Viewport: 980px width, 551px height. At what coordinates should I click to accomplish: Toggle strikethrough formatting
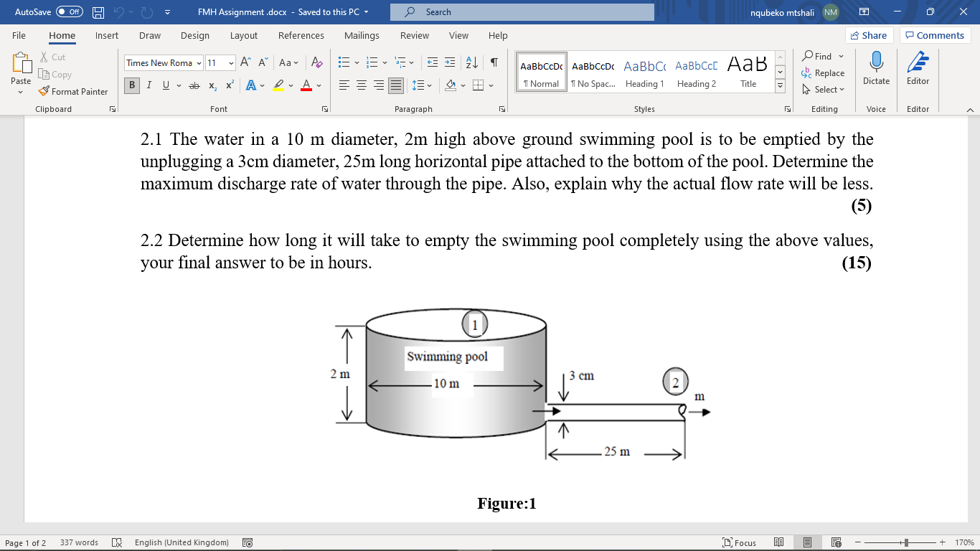pyautogui.click(x=194, y=85)
